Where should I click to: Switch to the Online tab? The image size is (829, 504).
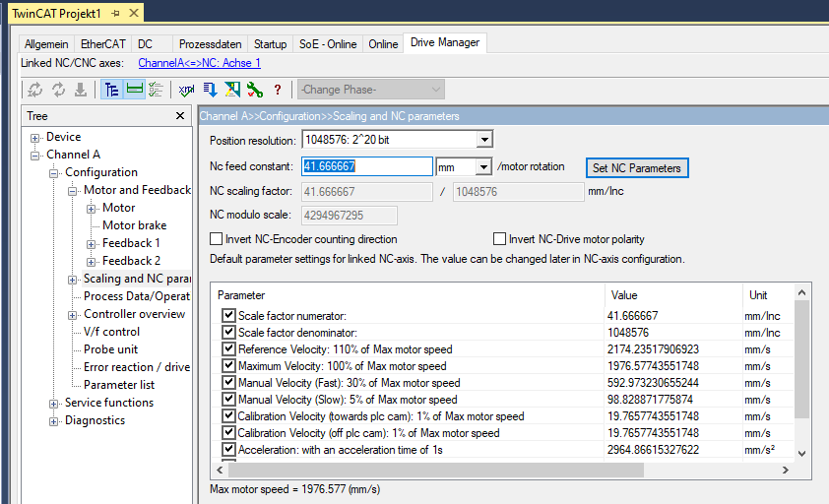point(383,44)
